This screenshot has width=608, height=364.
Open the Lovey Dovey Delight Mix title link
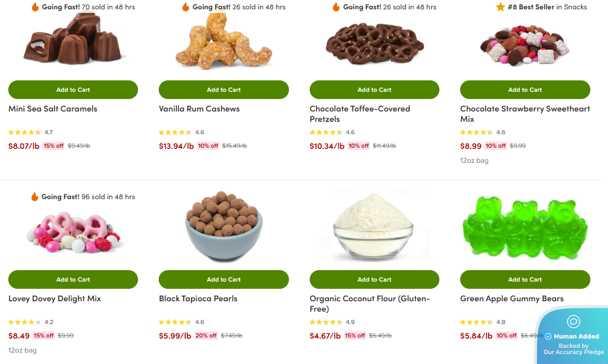click(x=54, y=299)
